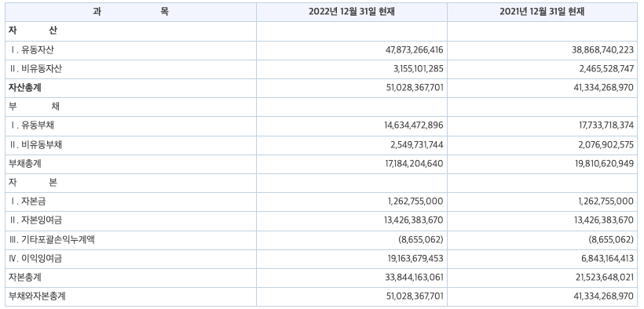Select the 2021 부채총계 value 19,810,620,949

click(x=606, y=164)
